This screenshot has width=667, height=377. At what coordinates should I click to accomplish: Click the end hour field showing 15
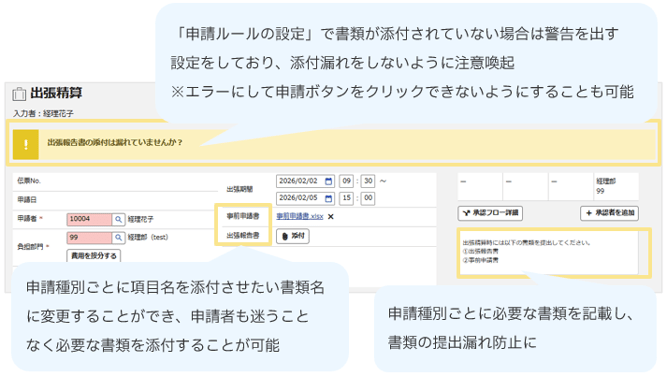346,198
